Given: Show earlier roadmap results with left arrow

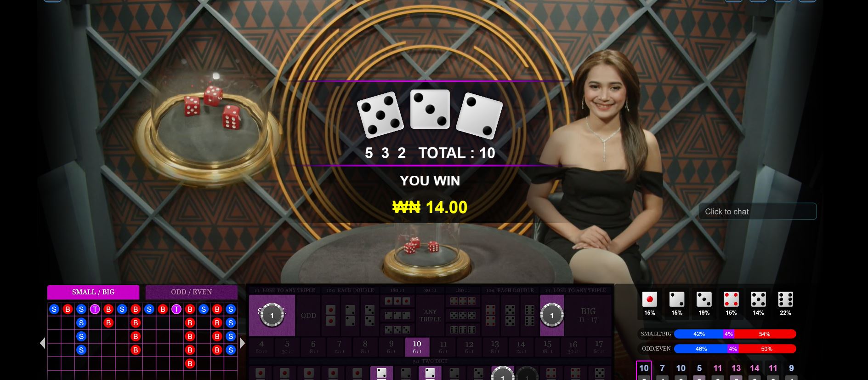Looking at the screenshot, I should click(43, 343).
